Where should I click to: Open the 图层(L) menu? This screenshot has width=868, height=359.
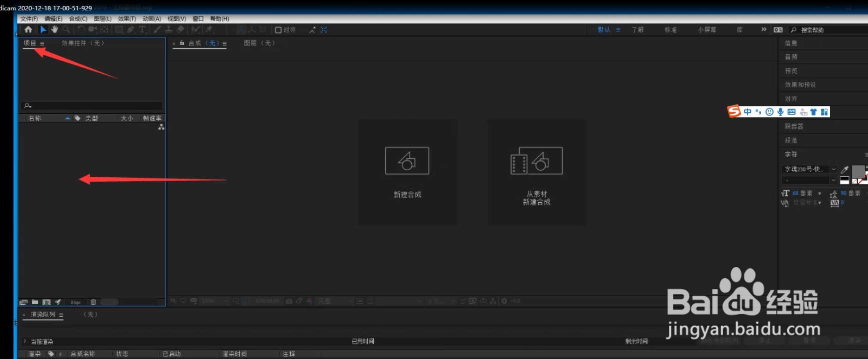click(x=103, y=18)
